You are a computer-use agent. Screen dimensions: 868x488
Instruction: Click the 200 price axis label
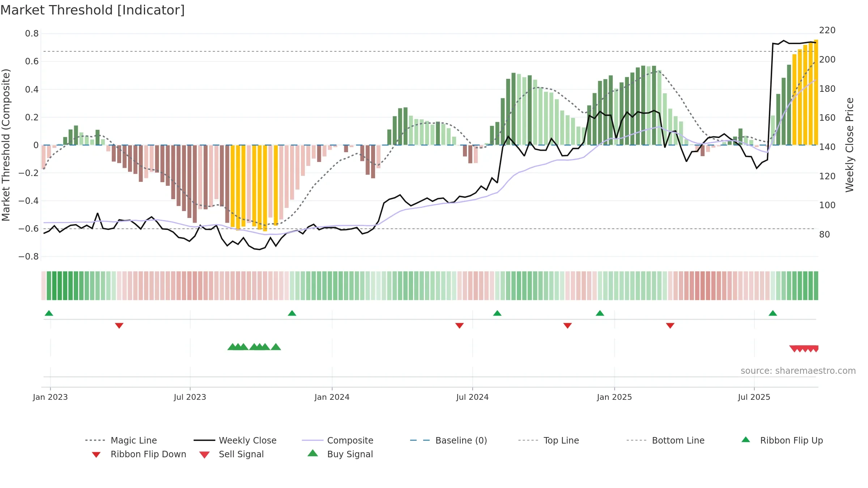(x=827, y=59)
